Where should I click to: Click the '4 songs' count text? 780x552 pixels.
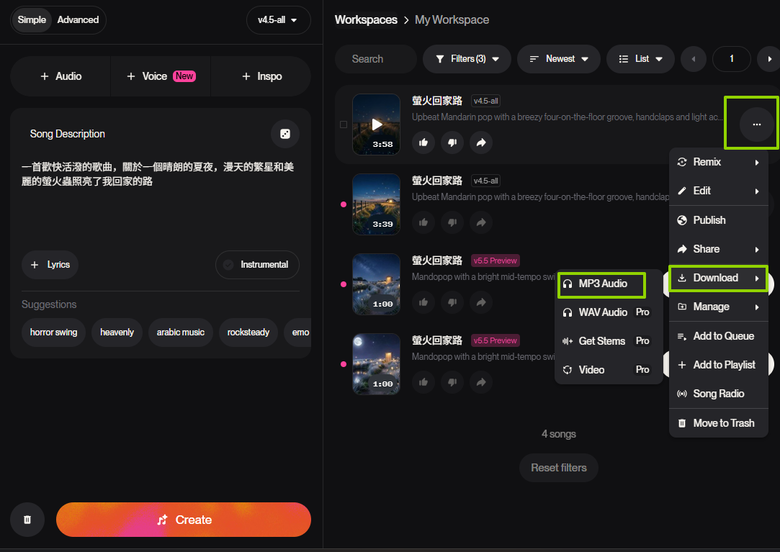click(559, 434)
